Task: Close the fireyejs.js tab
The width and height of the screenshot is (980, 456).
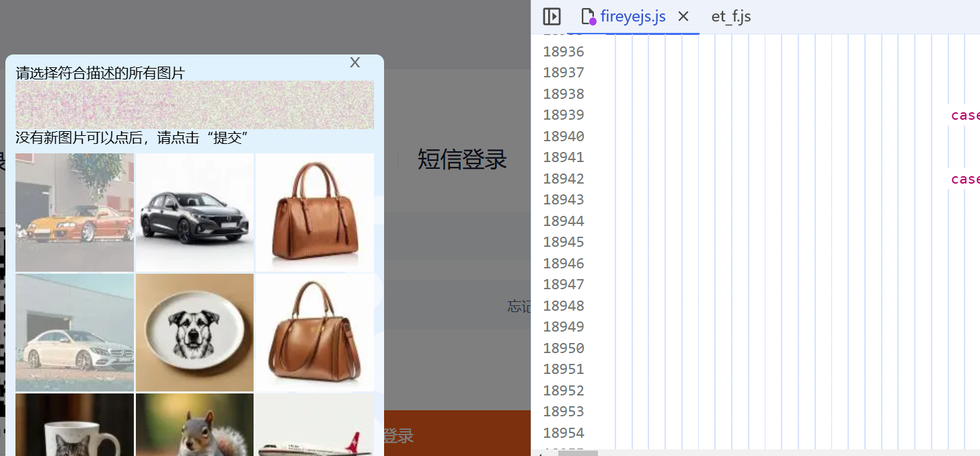Action: (x=683, y=16)
